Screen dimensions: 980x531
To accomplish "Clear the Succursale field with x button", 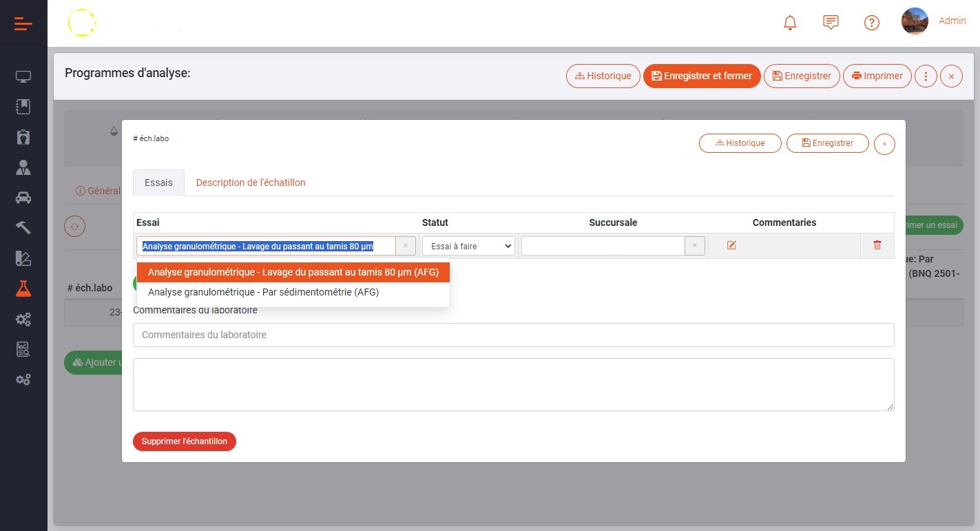I will coord(695,246).
